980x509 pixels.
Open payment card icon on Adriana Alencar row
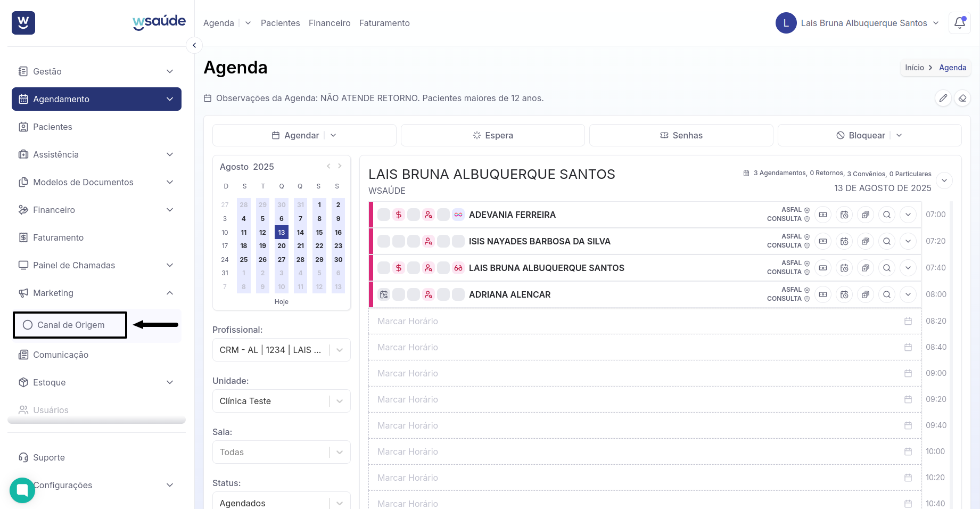(823, 294)
